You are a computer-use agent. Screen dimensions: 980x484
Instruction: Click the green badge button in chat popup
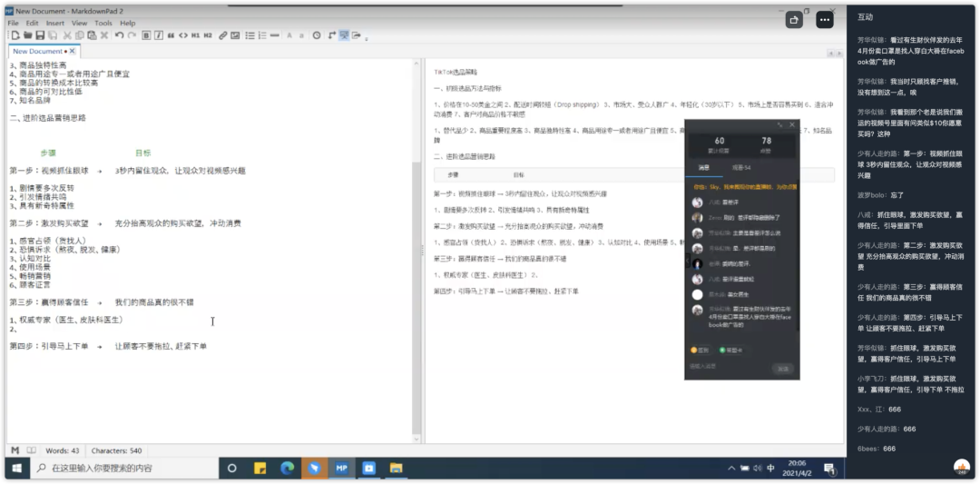731,351
